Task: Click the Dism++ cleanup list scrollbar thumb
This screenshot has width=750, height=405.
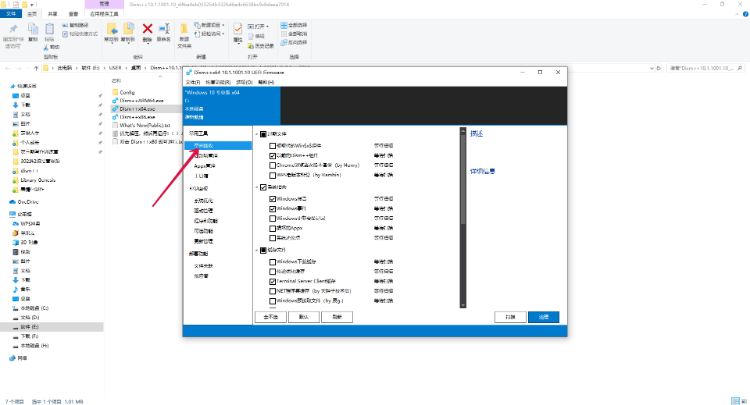Action: (x=463, y=179)
